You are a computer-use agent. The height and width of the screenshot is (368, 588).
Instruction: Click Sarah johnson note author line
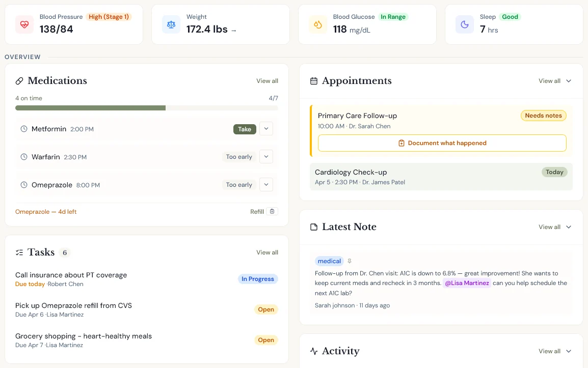click(352, 305)
